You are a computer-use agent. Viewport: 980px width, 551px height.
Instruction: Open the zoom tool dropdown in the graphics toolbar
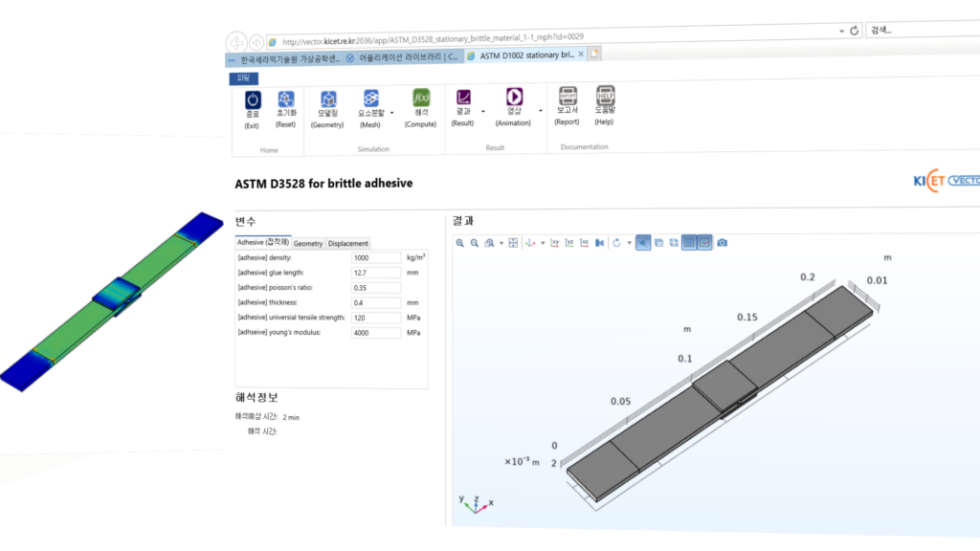[x=501, y=242]
